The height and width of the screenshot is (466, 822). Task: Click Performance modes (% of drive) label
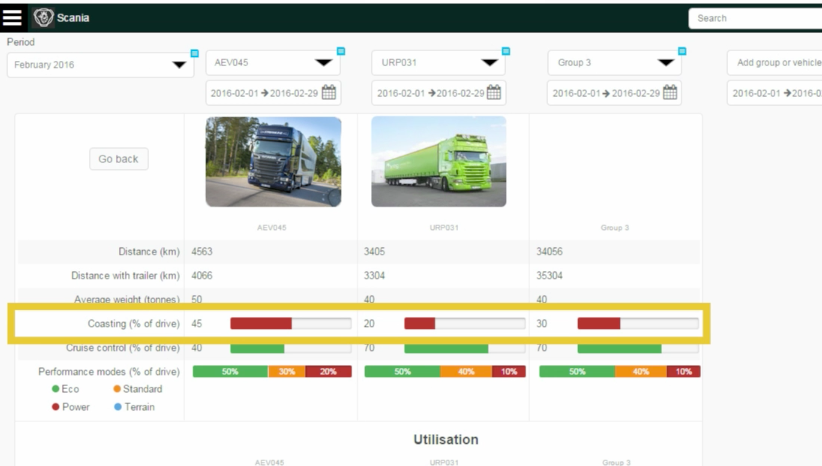(x=109, y=372)
